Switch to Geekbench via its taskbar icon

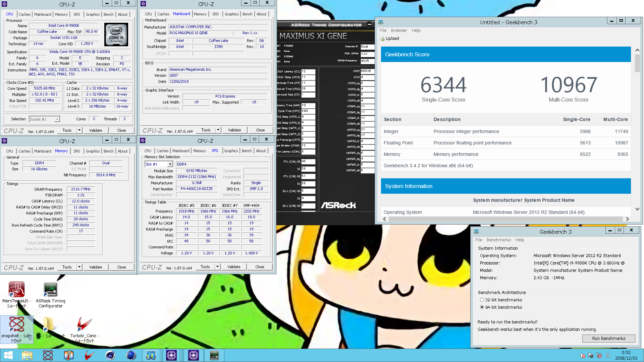pos(151,355)
